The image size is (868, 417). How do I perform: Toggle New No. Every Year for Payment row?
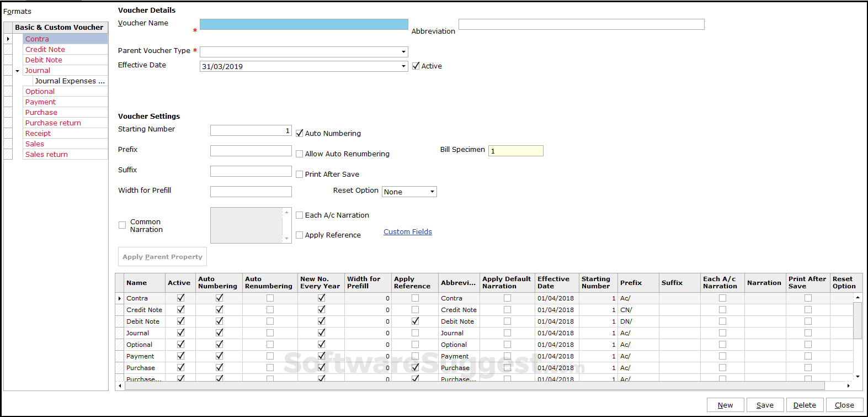pyautogui.click(x=321, y=356)
